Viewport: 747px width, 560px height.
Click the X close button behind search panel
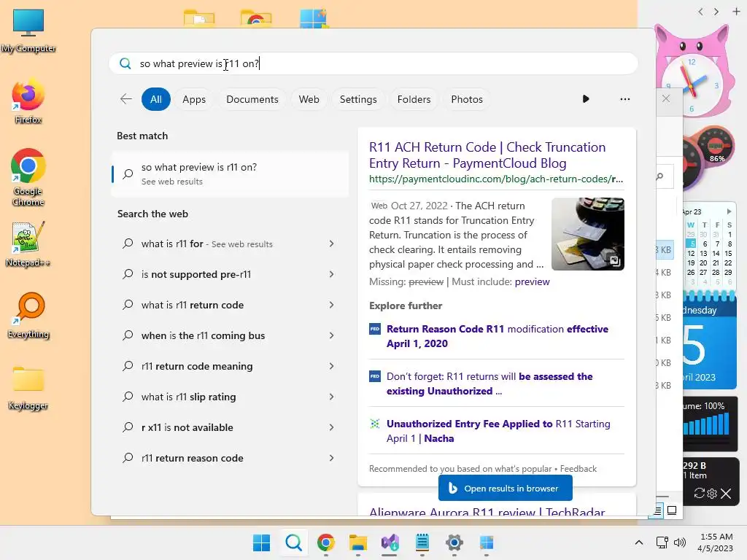point(666,98)
